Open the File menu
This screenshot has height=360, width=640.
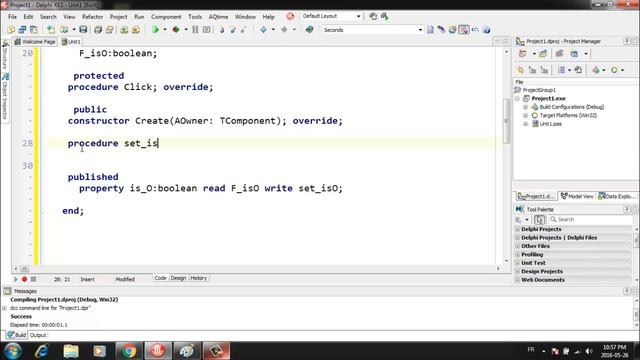[13, 17]
